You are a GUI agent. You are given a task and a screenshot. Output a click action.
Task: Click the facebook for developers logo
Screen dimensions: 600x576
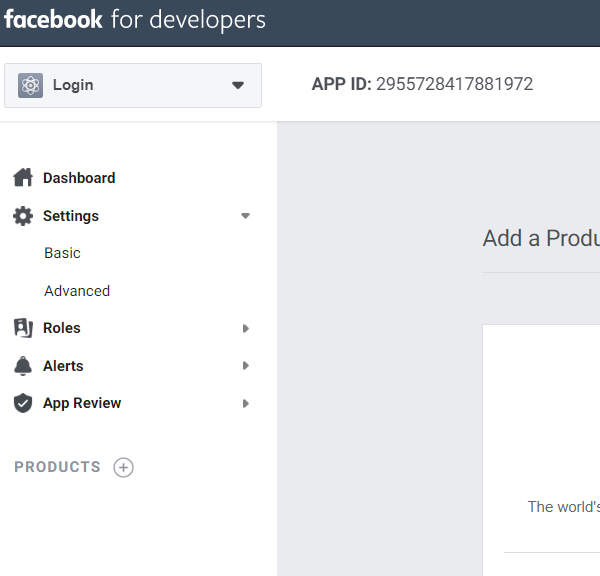(x=134, y=20)
